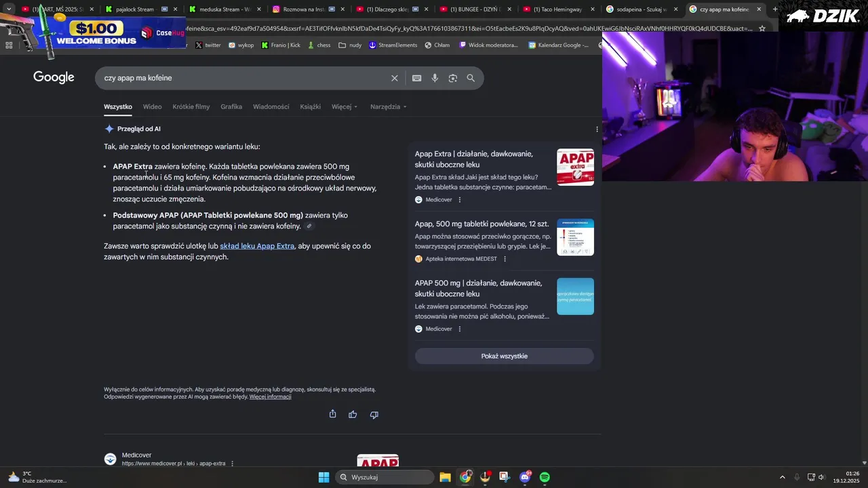Start voice search with microphone icon

click(x=435, y=78)
